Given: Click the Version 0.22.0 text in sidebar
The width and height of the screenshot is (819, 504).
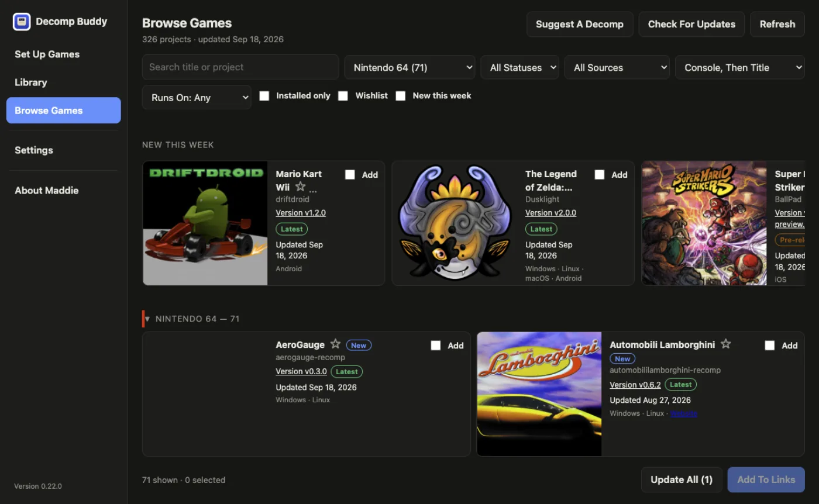Looking at the screenshot, I should click(x=38, y=486).
